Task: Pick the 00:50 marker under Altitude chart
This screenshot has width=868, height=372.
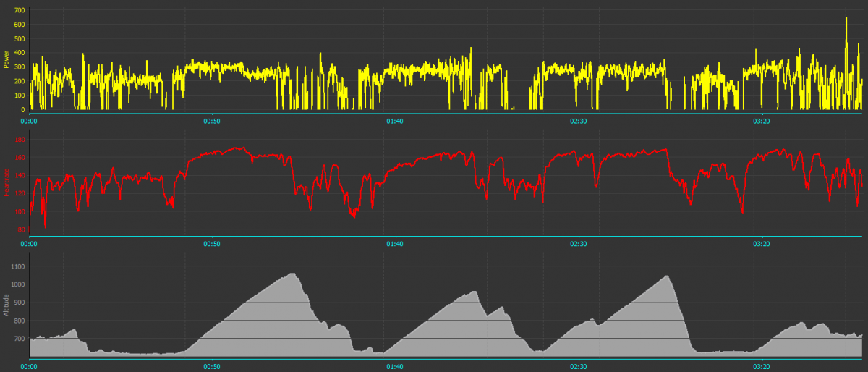Action: click(211, 367)
